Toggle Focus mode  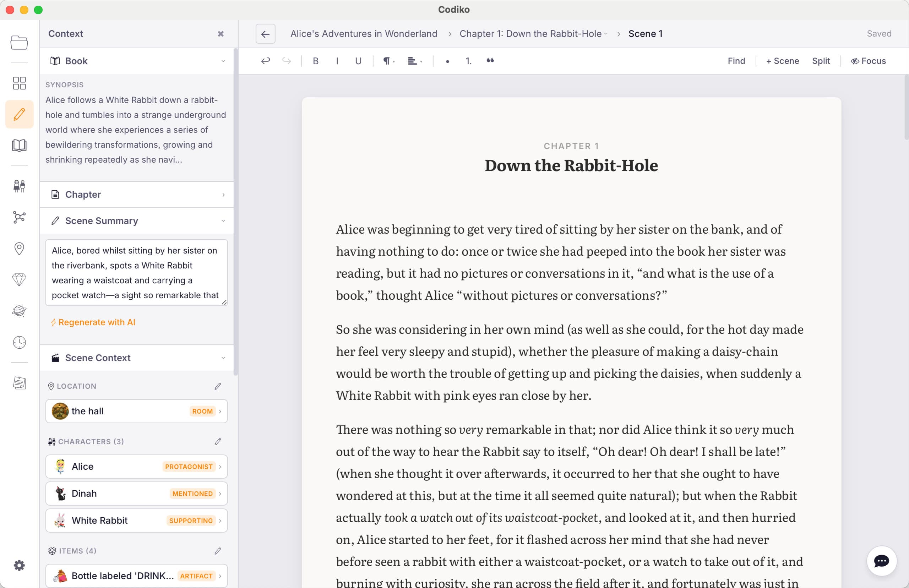click(868, 61)
